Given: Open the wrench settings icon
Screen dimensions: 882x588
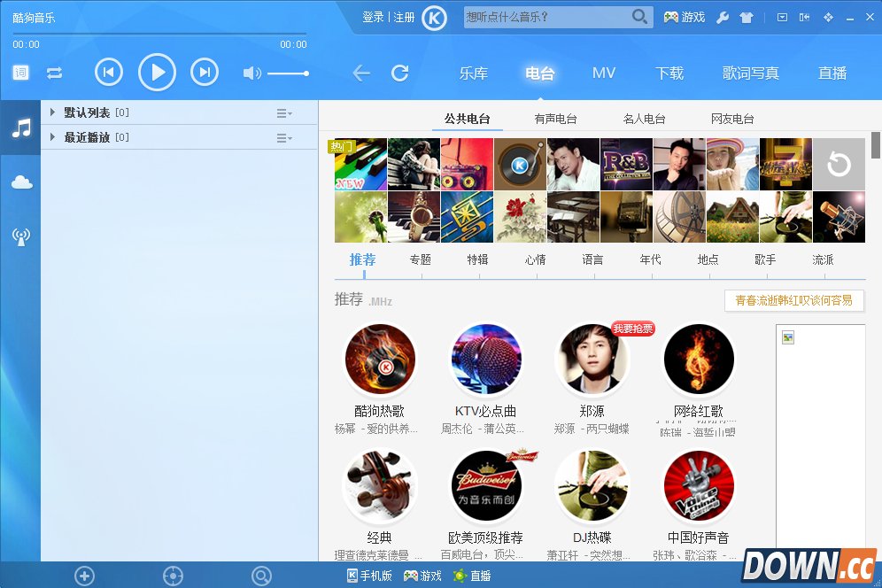Looking at the screenshot, I should tap(723, 18).
